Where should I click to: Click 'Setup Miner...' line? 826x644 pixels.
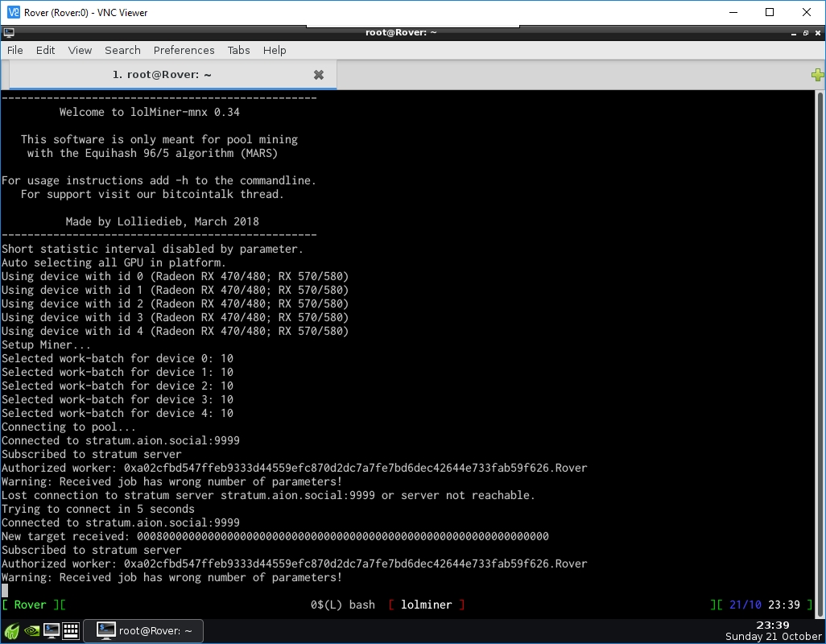46,345
